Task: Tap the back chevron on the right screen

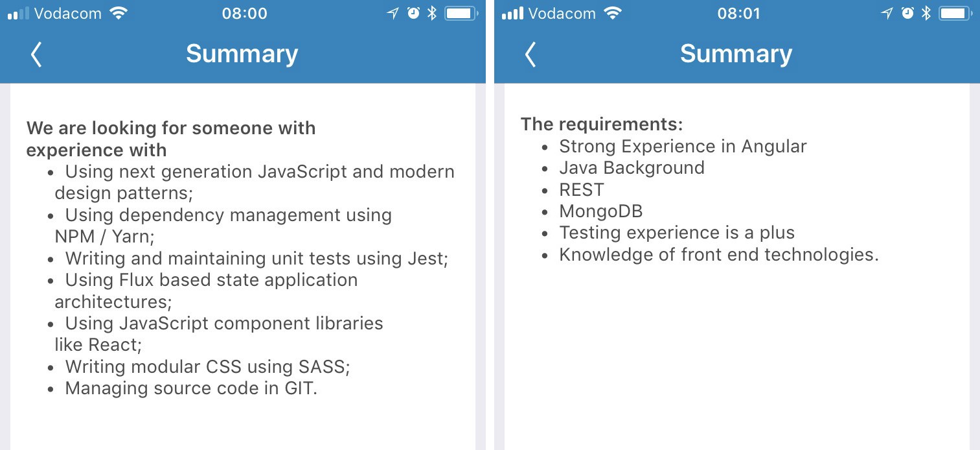Action: tap(530, 54)
